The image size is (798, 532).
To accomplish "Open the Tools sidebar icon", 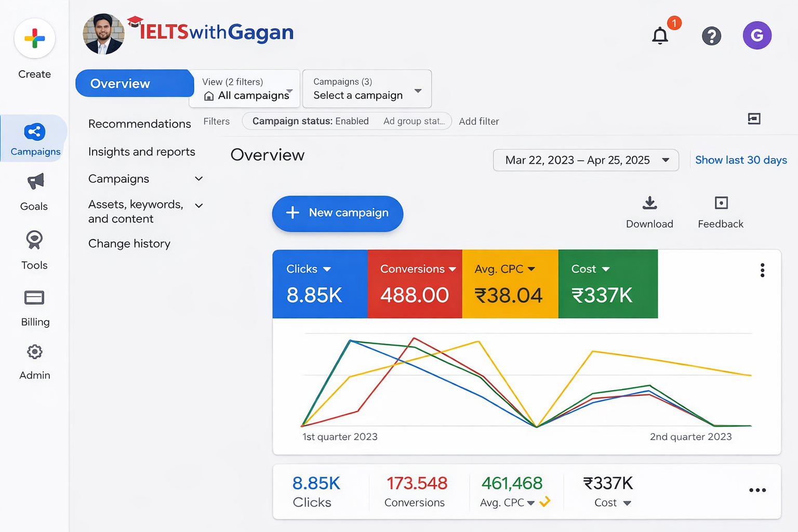I will (x=34, y=240).
